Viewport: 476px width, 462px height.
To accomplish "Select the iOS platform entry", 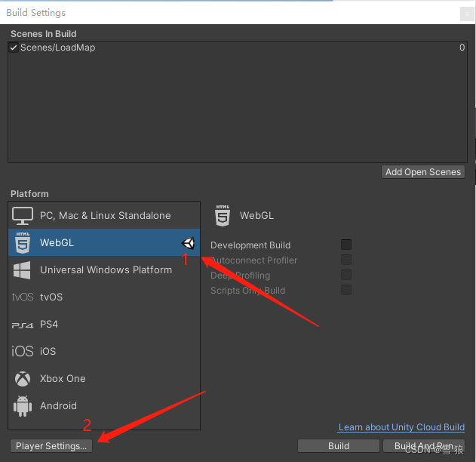I will (104, 351).
